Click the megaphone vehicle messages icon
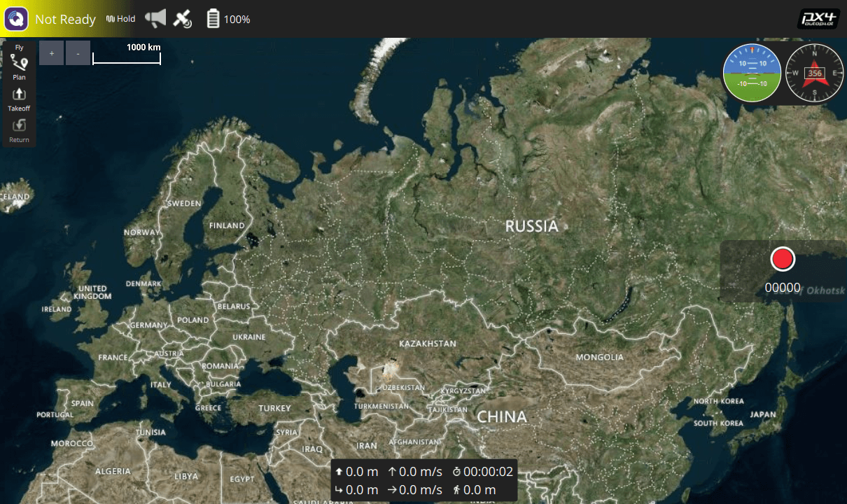The image size is (847, 504). coord(155,19)
